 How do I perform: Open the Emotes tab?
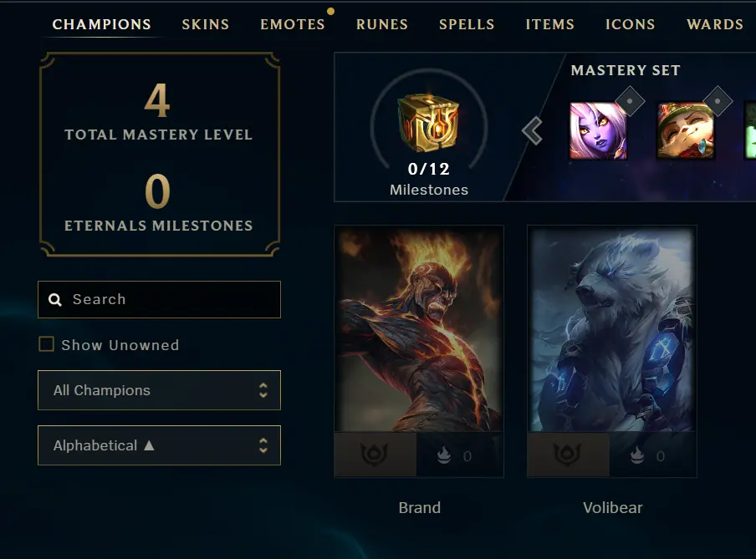(293, 24)
